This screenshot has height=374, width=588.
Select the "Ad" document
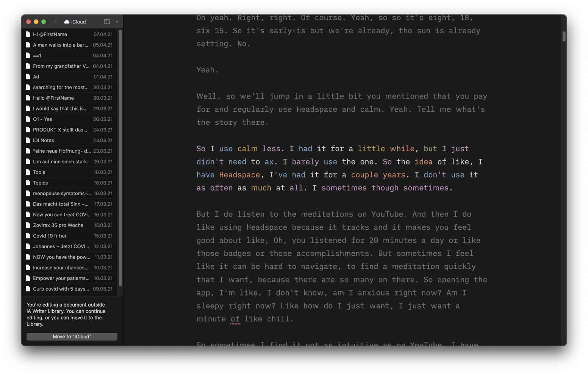(69, 77)
